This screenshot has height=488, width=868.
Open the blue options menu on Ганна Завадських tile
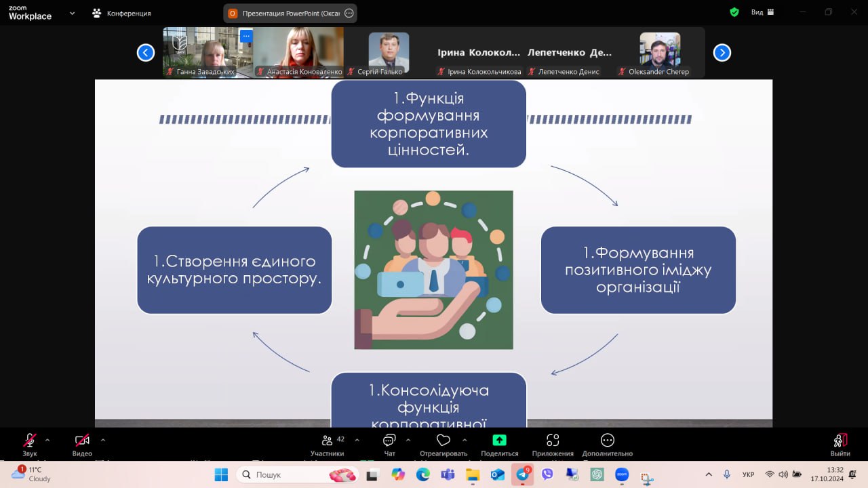coord(245,35)
